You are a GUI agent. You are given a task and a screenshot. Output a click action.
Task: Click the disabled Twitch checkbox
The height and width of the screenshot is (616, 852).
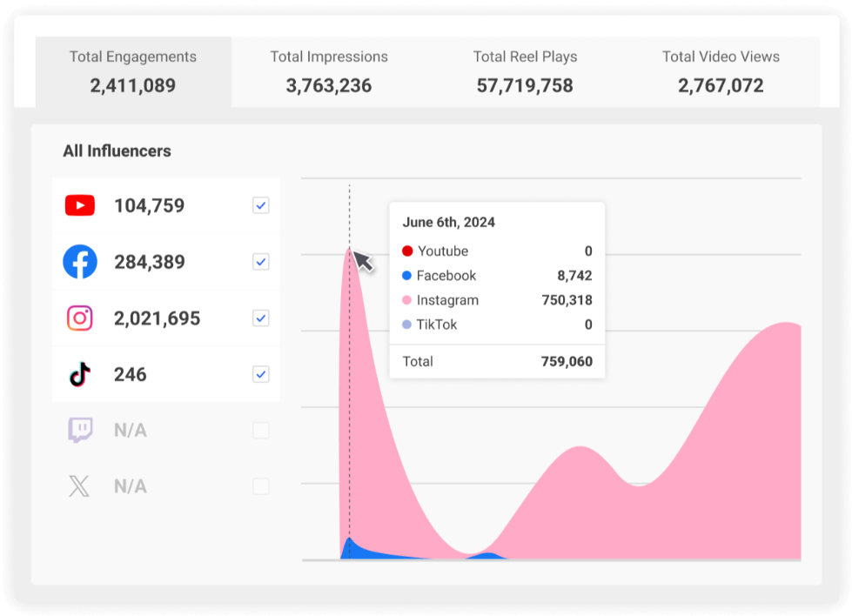coord(261,431)
